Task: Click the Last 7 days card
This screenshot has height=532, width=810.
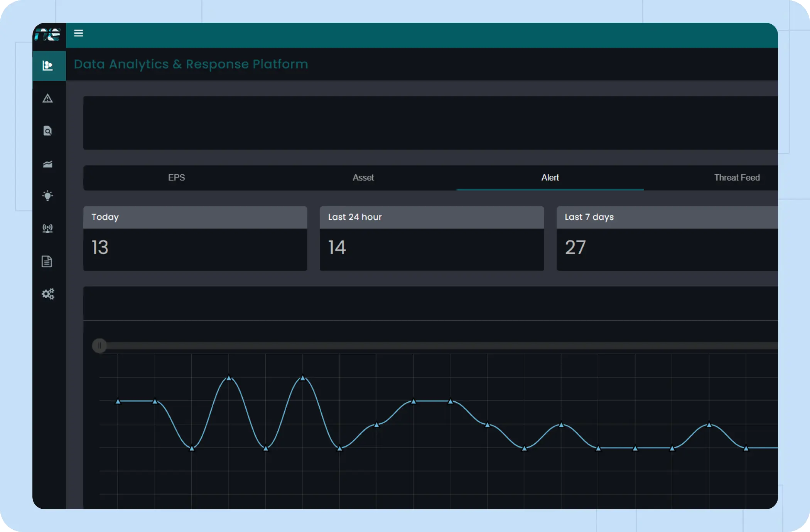Action: tap(667, 239)
